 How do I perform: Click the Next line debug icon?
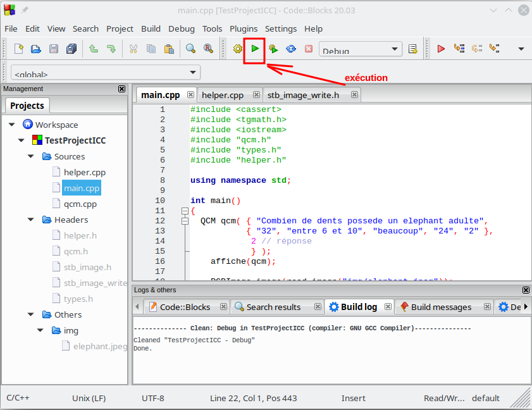pos(477,49)
